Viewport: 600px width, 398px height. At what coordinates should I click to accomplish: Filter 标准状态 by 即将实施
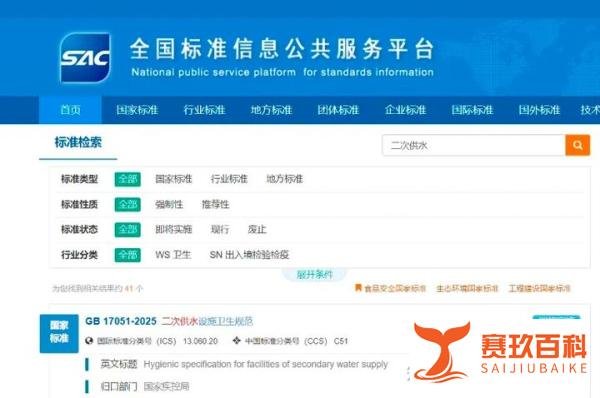(174, 230)
